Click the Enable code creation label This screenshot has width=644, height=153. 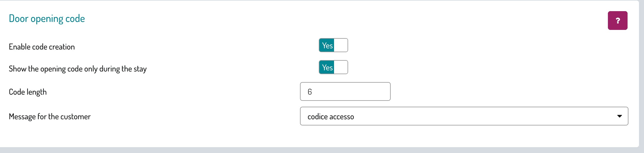(x=42, y=47)
